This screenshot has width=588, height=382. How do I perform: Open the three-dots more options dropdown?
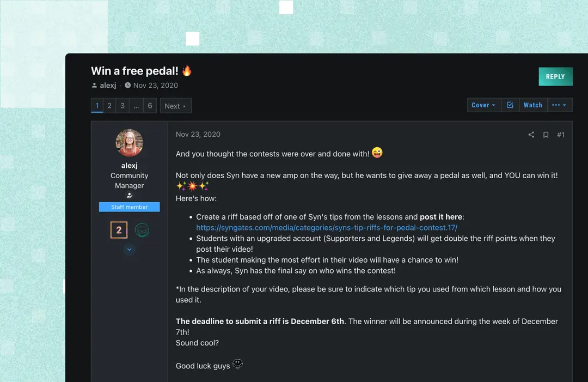click(x=559, y=105)
